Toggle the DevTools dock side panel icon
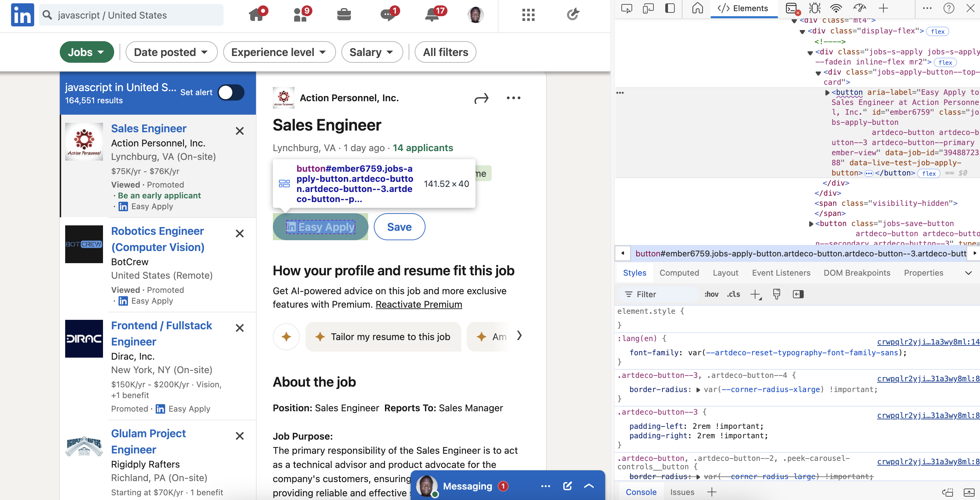The image size is (980, 500). pos(670,8)
